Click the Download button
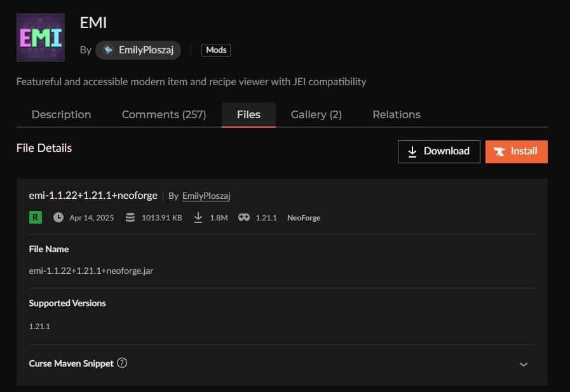Viewport: 570px width, 392px height. coord(438,151)
